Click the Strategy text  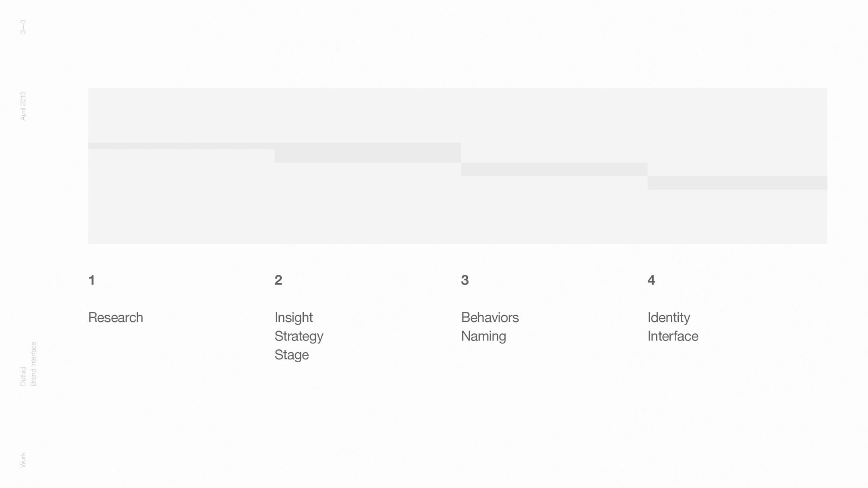[x=299, y=336]
